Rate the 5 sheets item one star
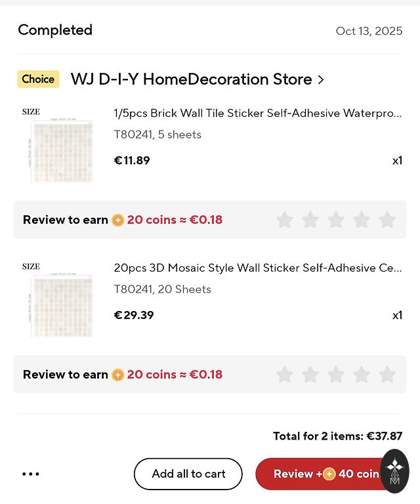 pyautogui.click(x=284, y=220)
